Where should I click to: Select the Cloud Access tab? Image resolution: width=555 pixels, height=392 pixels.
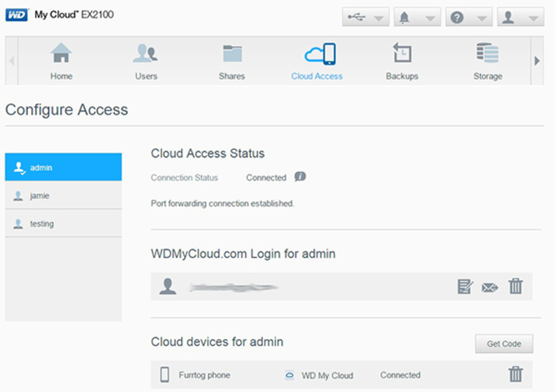[317, 61]
